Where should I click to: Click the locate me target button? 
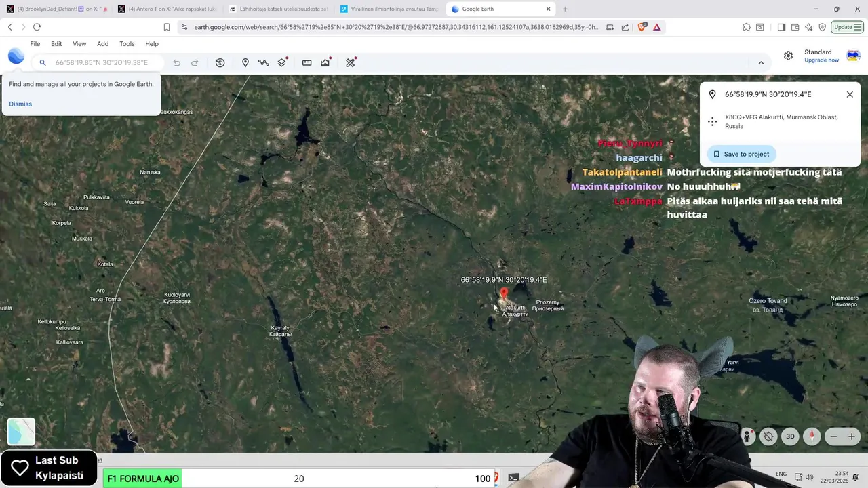click(768, 436)
